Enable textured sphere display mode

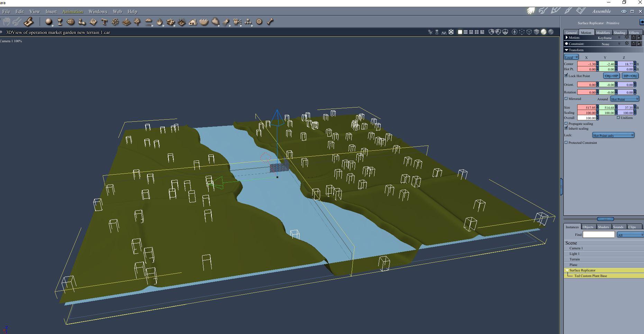[x=551, y=32]
